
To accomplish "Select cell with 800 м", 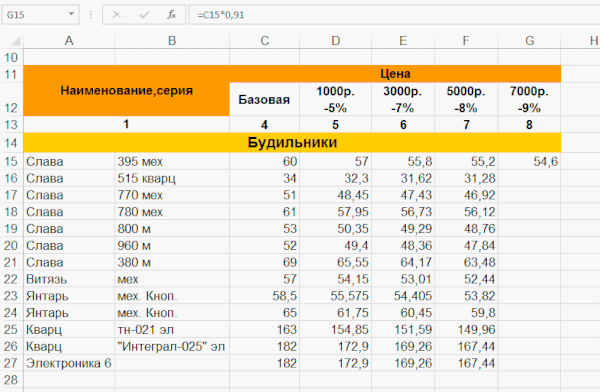I will point(172,229).
